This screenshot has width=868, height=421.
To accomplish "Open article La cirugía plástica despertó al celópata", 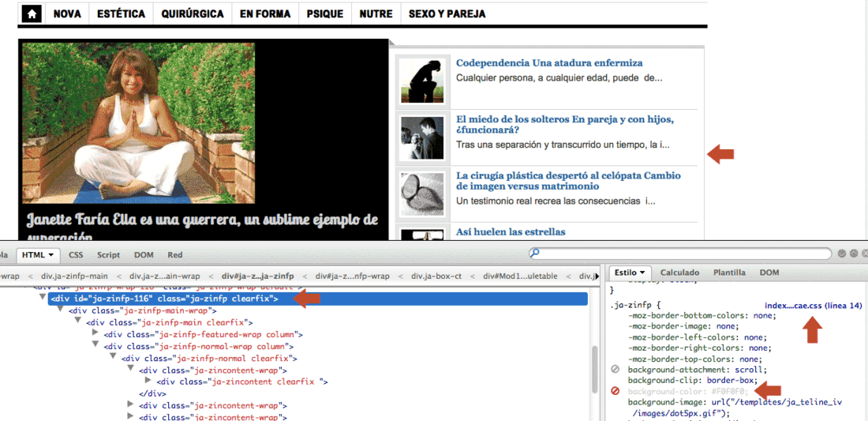I will pyautogui.click(x=568, y=181).
